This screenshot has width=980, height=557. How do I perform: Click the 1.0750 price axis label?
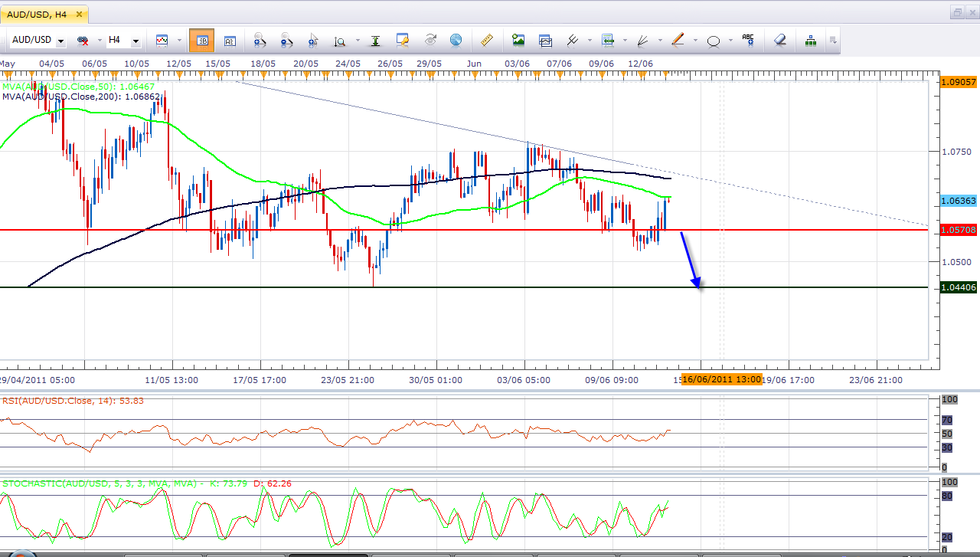coord(956,152)
